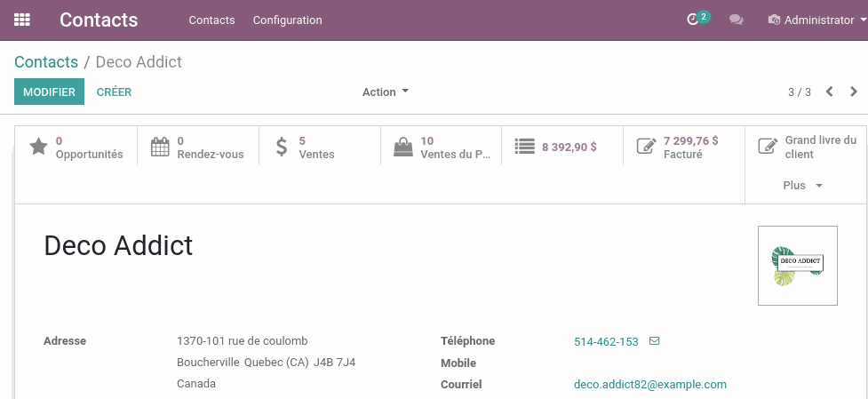
Task: Open the Facturé pencil-edit stat icon
Action: [646, 147]
